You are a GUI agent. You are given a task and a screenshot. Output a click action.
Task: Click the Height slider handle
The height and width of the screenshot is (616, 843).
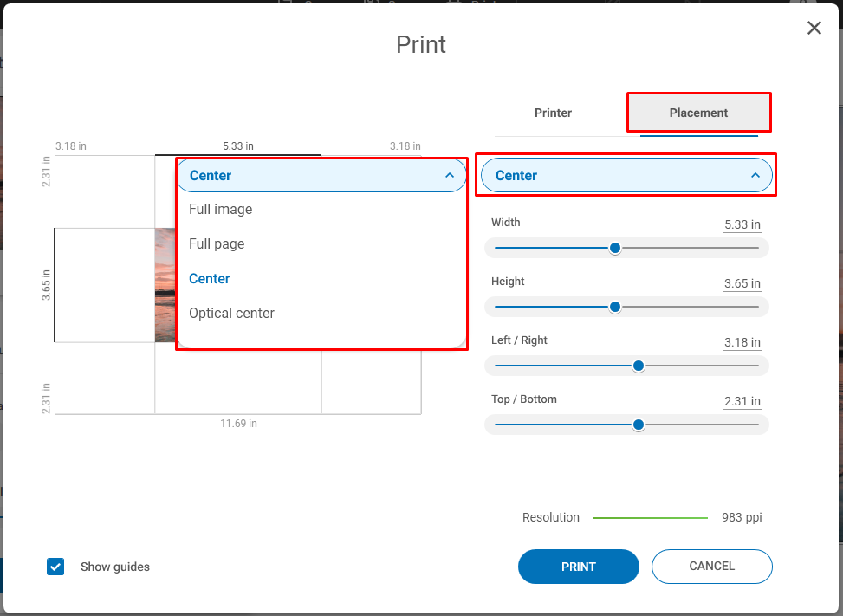point(614,307)
